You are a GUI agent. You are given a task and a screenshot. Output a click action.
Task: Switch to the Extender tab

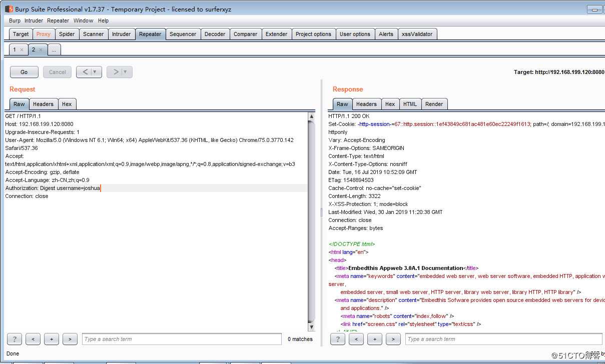277,34
